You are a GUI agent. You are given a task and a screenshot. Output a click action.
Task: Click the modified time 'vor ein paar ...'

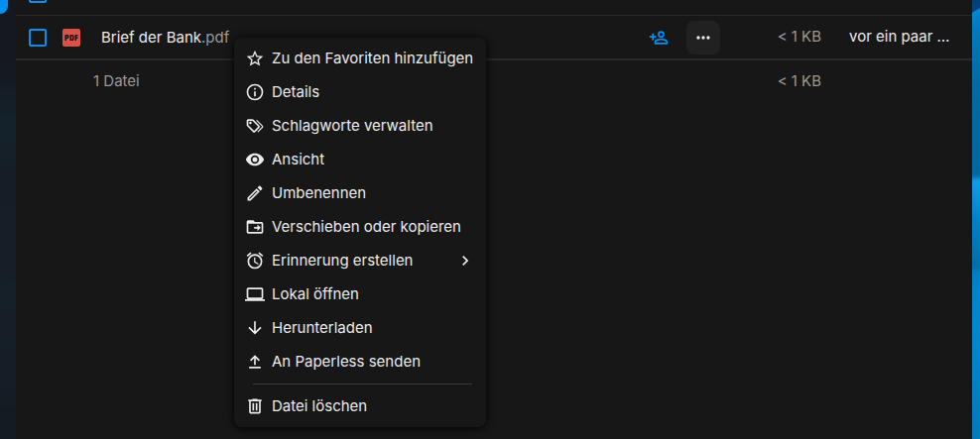(900, 38)
